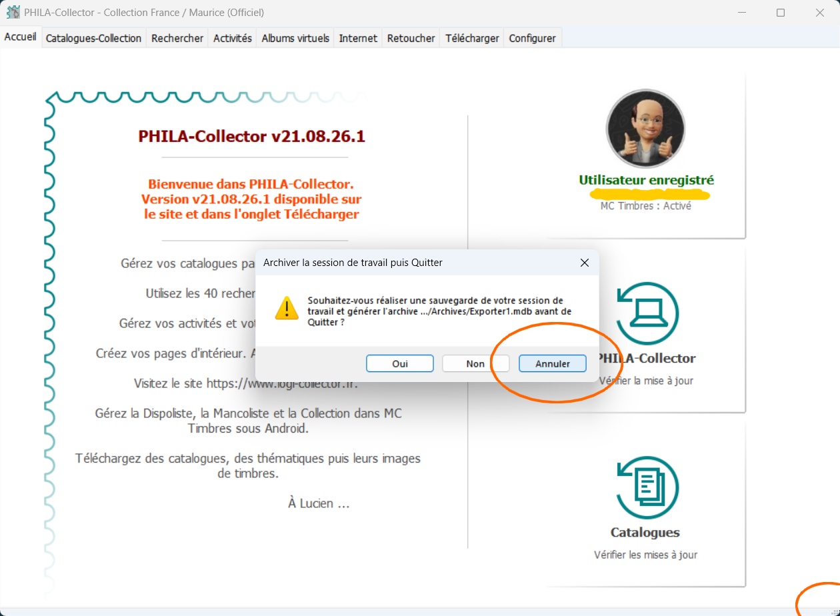
Task: Select the Télécharger tab
Action: 472,38
